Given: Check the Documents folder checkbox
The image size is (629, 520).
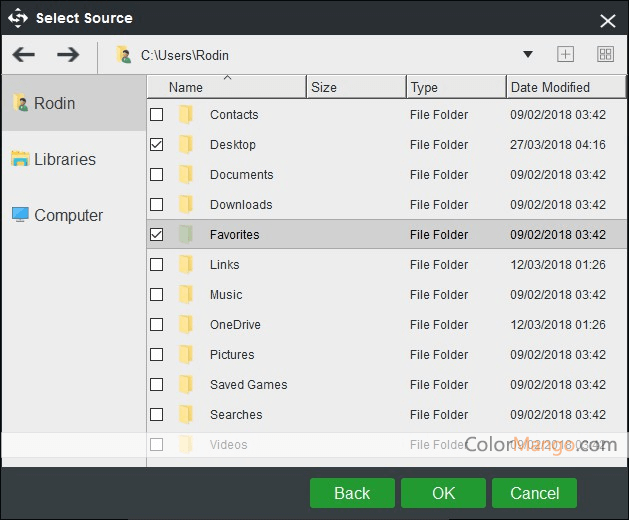Looking at the screenshot, I should point(157,175).
